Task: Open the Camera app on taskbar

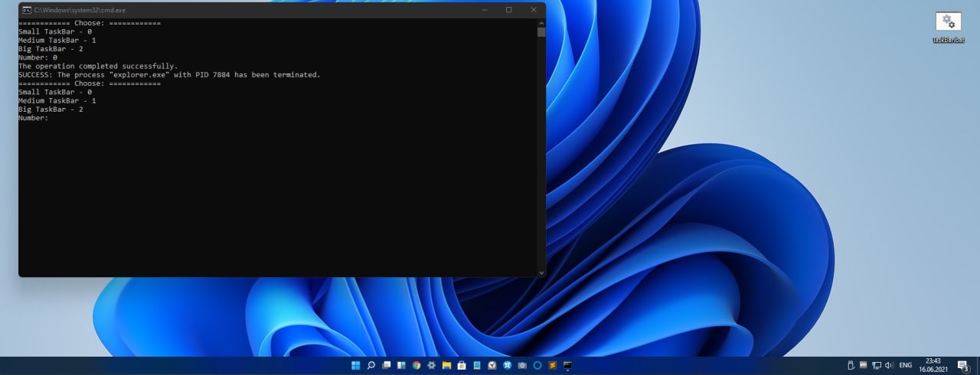Action: [x=522, y=365]
